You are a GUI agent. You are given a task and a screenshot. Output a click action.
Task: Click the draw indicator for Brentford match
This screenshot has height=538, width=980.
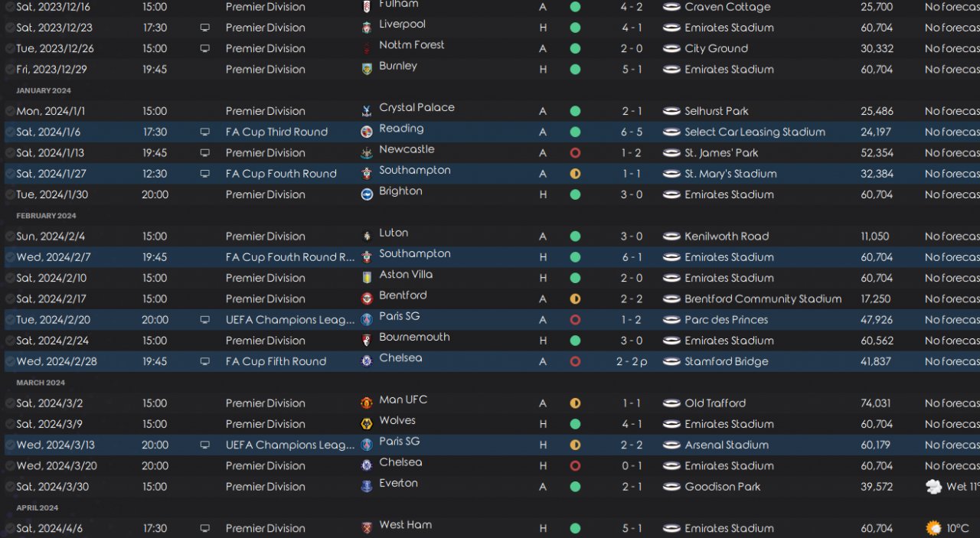click(x=575, y=299)
